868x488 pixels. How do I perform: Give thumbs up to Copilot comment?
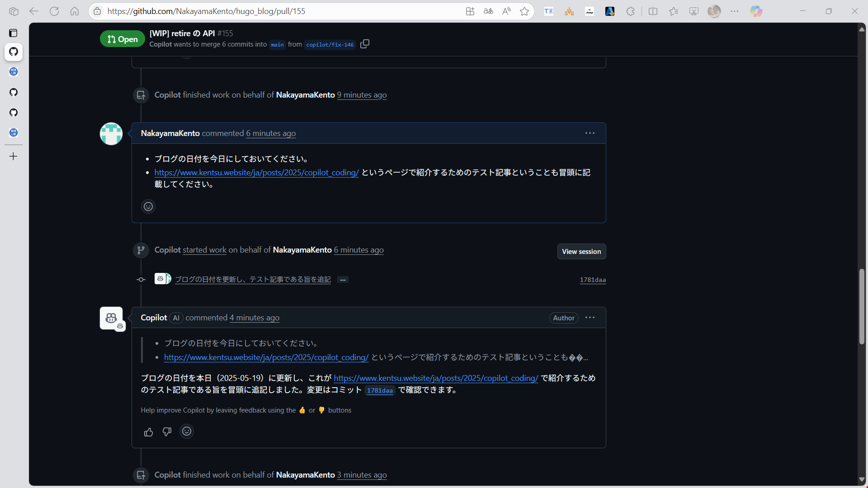(x=148, y=432)
